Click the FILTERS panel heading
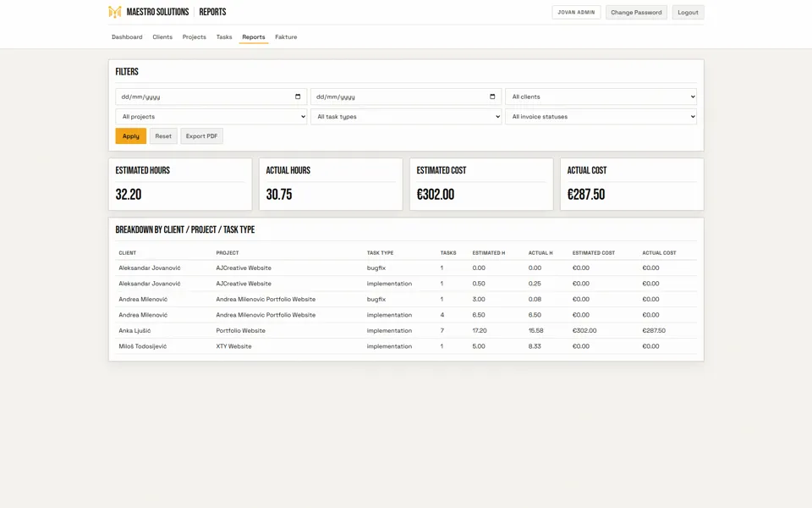812x508 pixels. (127, 71)
